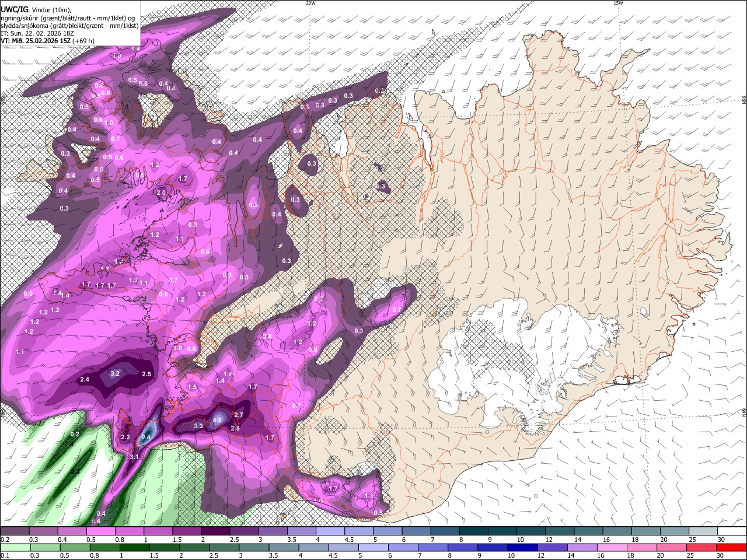Select the light pink 16 swatch in lower legend row

(612, 548)
